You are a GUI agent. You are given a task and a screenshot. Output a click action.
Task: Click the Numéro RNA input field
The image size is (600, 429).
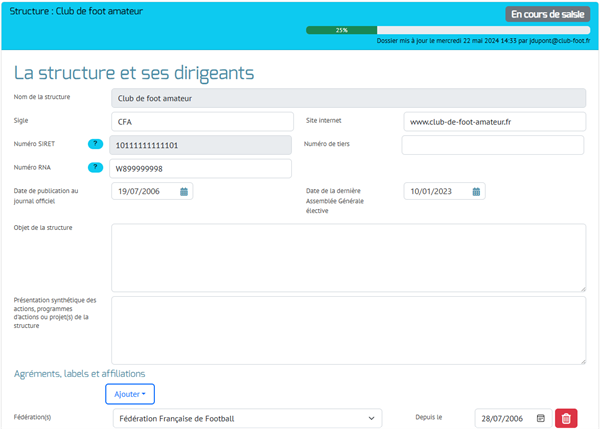click(x=201, y=168)
